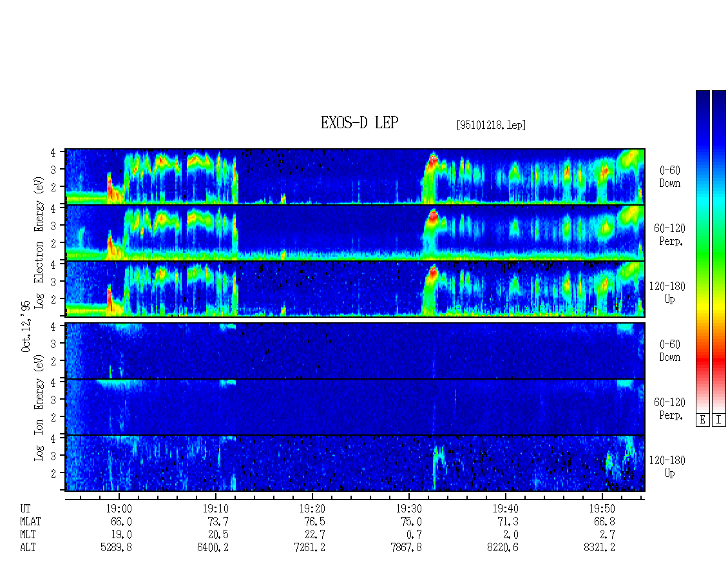Open the ion 60-120 Perp. spectrogram panel

click(355, 407)
